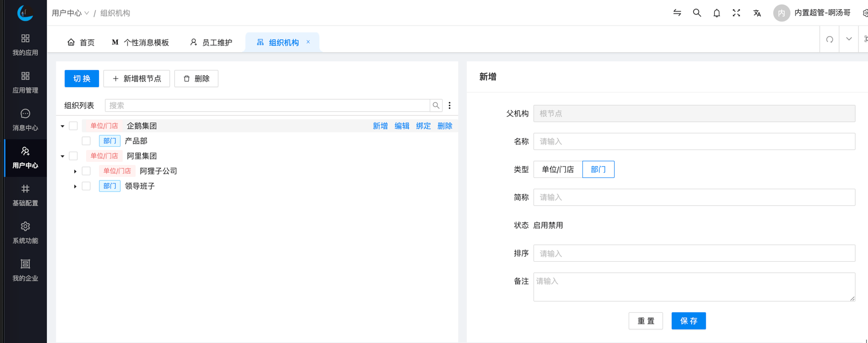Click the 名称 input field
This screenshot has height=343, width=868.
[x=694, y=141]
